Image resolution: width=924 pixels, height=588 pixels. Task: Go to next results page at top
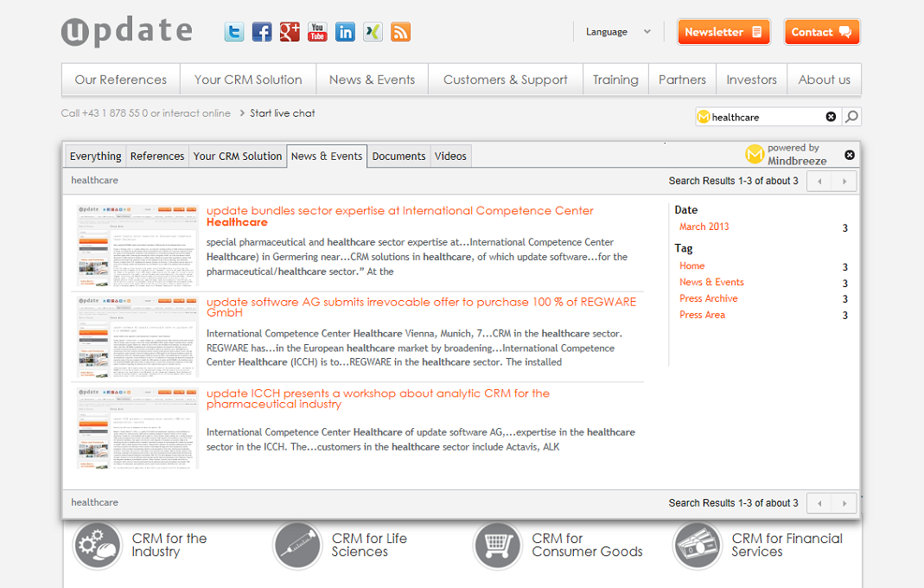[844, 181]
